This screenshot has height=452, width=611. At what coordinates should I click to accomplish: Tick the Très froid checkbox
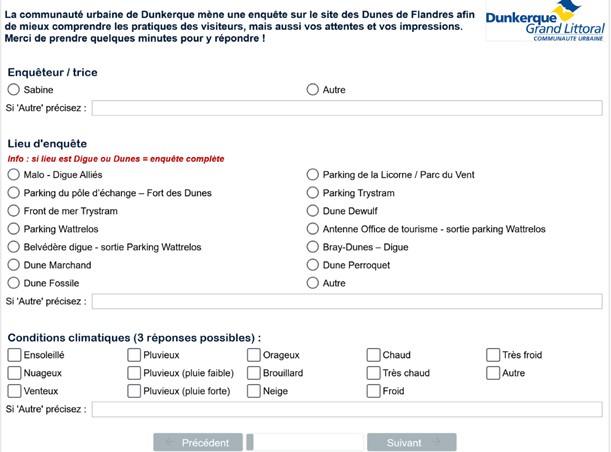coord(493,355)
